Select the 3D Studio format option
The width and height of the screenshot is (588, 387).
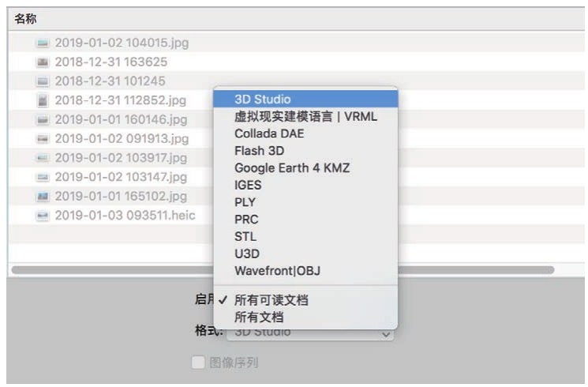click(305, 99)
